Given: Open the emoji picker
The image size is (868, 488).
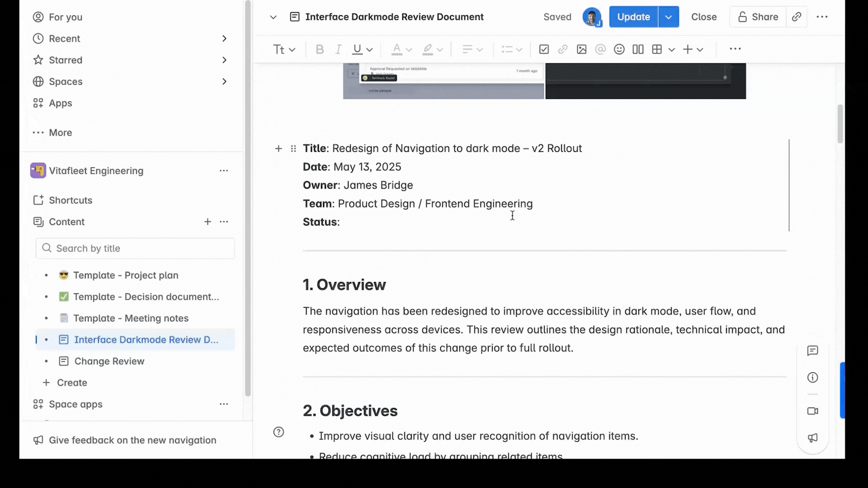Looking at the screenshot, I should coord(619,49).
